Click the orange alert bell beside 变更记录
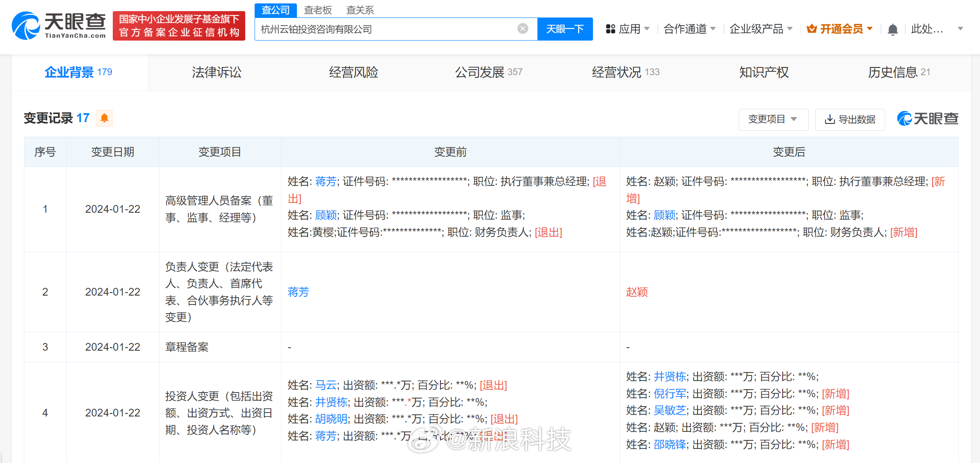Viewport: 980px width, 463px height. [104, 118]
